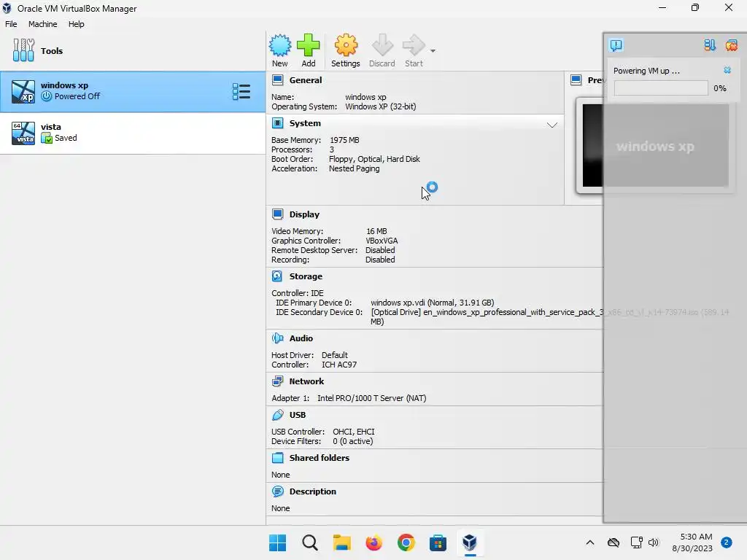The image size is (747, 560).
Task: Click the General section icon
Action: click(x=277, y=80)
